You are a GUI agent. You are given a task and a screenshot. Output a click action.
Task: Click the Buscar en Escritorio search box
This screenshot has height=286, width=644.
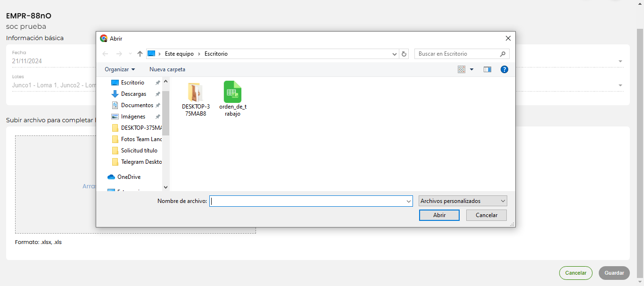tap(456, 54)
